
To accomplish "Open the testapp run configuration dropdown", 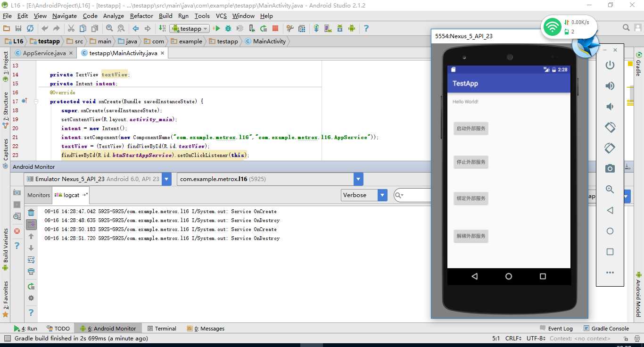I will [x=189, y=28].
